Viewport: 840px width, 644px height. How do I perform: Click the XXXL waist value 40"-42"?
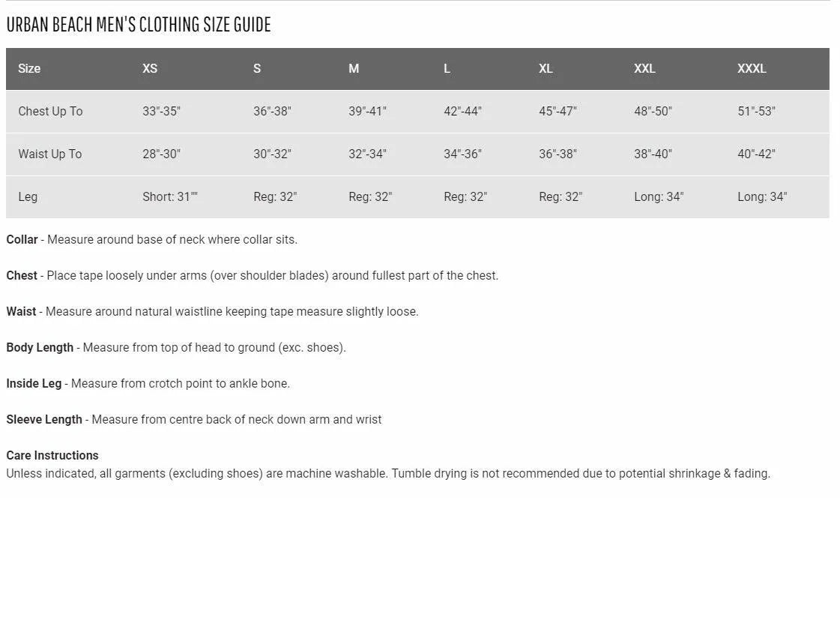pyautogui.click(x=756, y=154)
